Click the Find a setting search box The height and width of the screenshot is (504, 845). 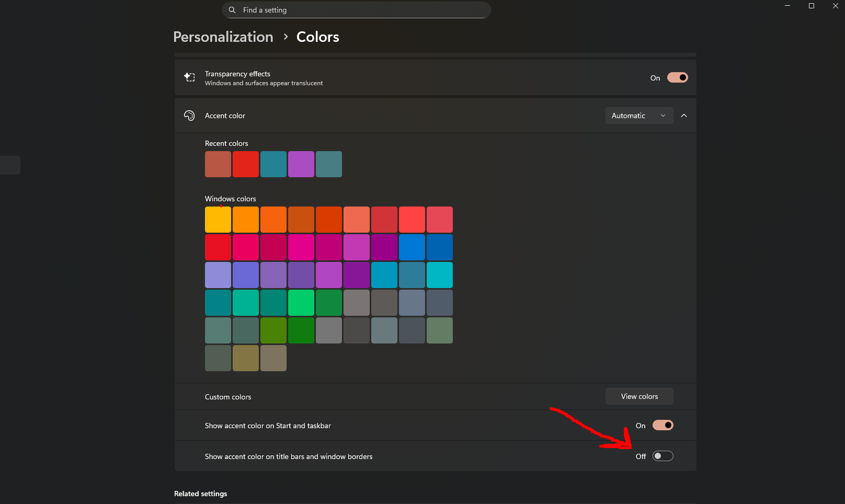356,10
